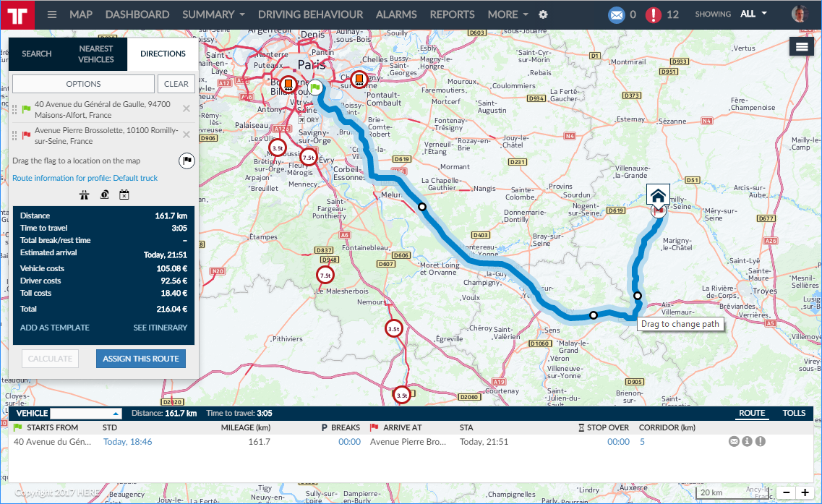
Task: Click the route info icon in itinerary row
Action: click(x=748, y=442)
